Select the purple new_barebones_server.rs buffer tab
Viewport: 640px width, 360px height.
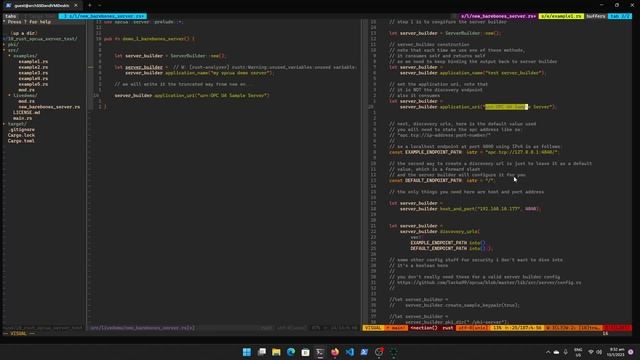coord(498,16)
